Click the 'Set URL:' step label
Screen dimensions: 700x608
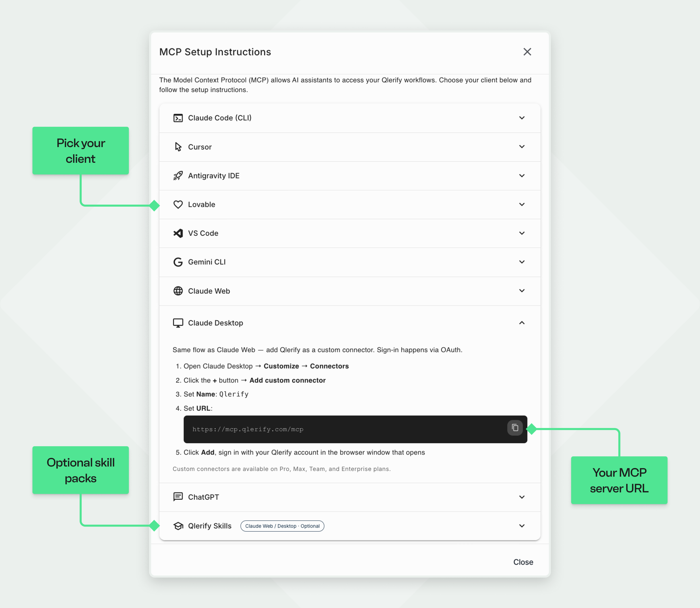pos(198,408)
